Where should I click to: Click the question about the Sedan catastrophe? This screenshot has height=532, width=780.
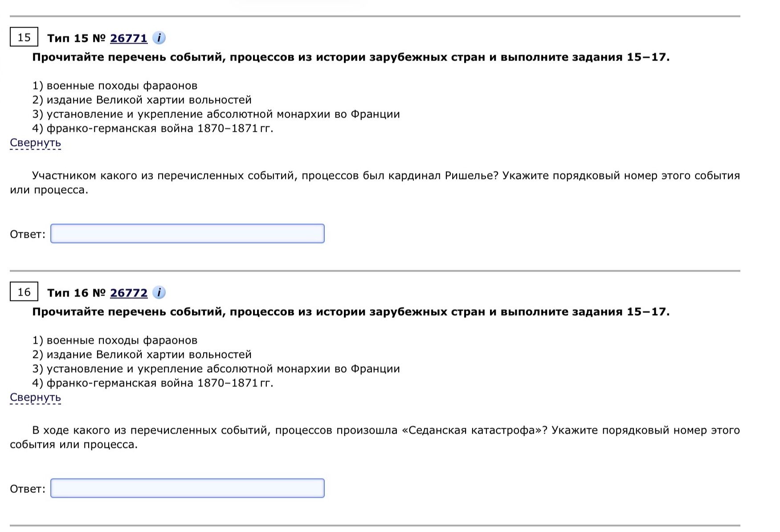(375, 438)
